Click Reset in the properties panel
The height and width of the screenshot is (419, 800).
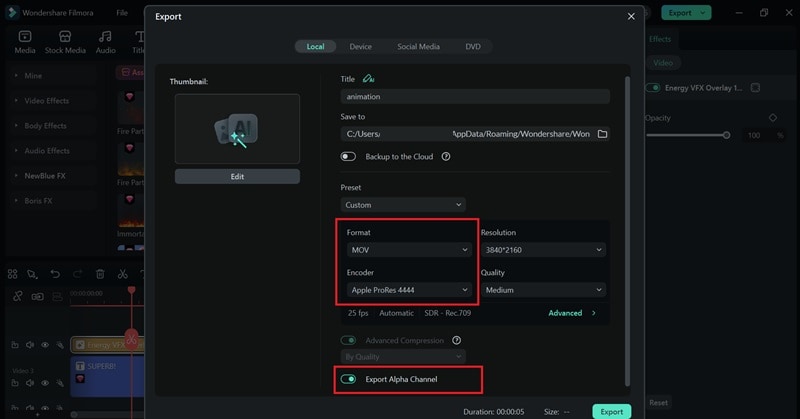[658, 403]
